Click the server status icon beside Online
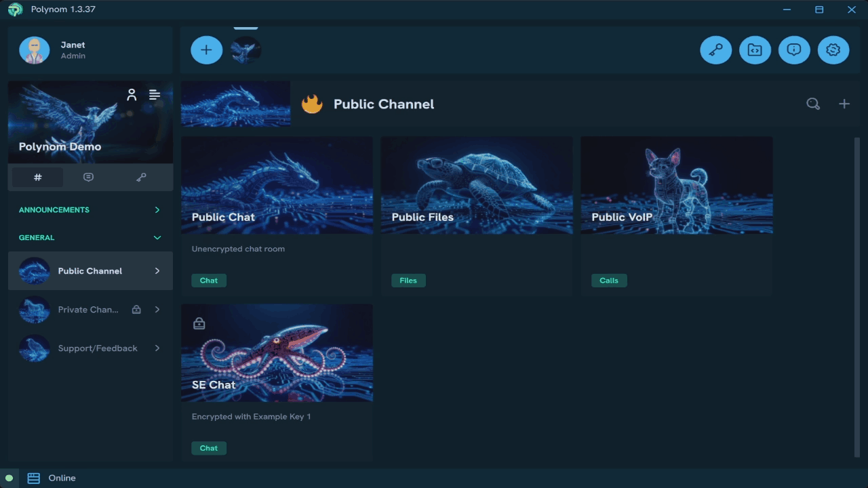 (33, 478)
